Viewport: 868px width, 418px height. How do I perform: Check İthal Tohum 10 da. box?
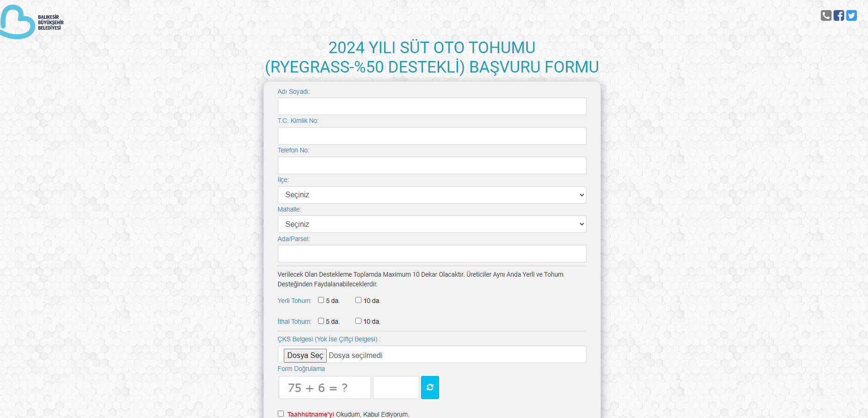click(x=358, y=321)
